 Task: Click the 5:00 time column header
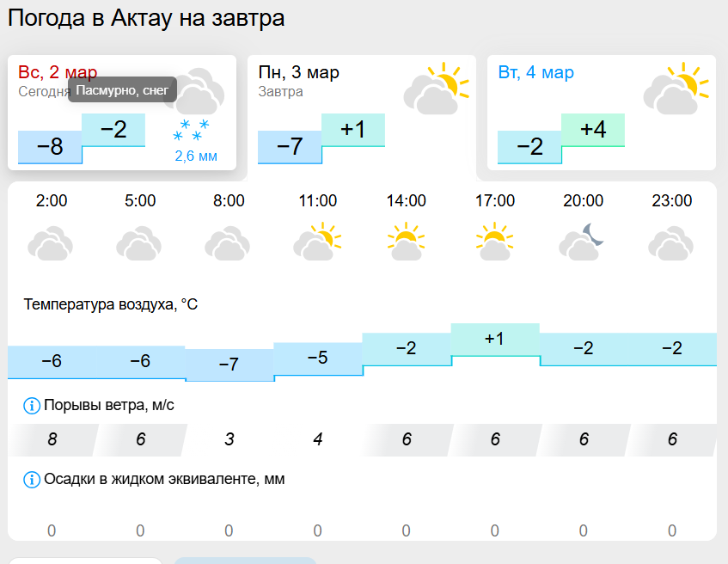click(140, 201)
